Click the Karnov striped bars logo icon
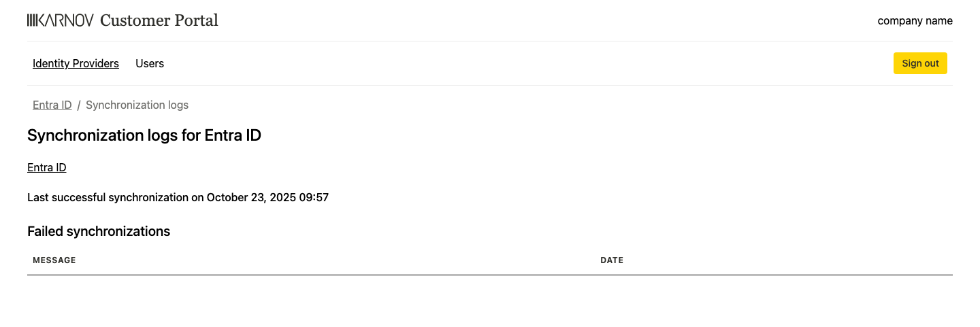 [31, 20]
